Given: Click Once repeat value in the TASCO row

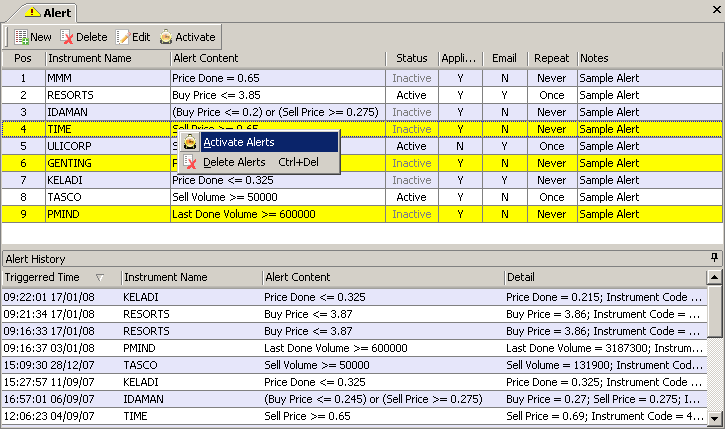Looking at the screenshot, I should click(x=552, y=197).
